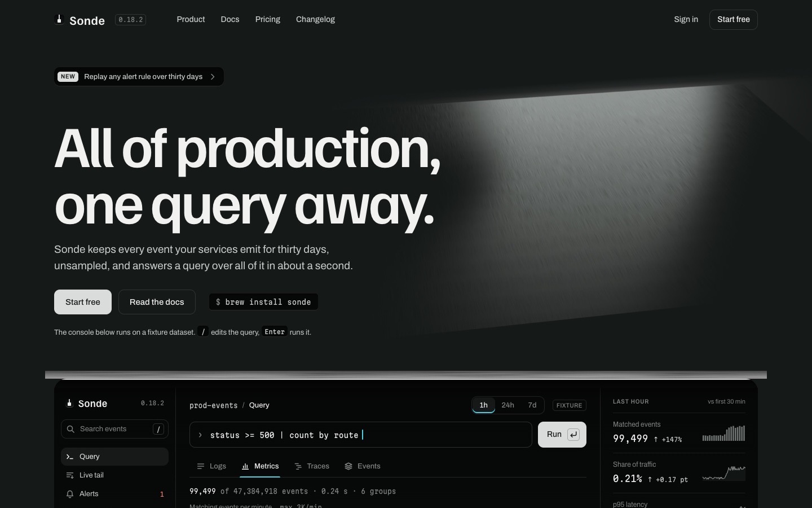
Task: Click the Matched events sparkline chart
Action: 724,433
